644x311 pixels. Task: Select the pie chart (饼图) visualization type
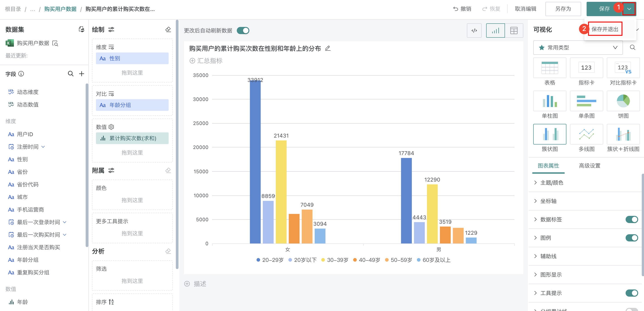[x=623, y=101]
